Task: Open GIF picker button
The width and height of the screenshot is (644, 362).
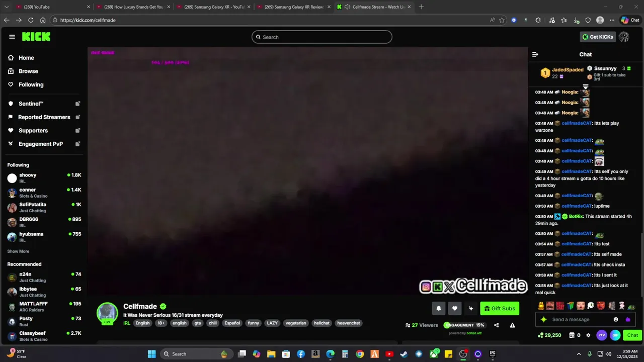Action: [615, 335]
